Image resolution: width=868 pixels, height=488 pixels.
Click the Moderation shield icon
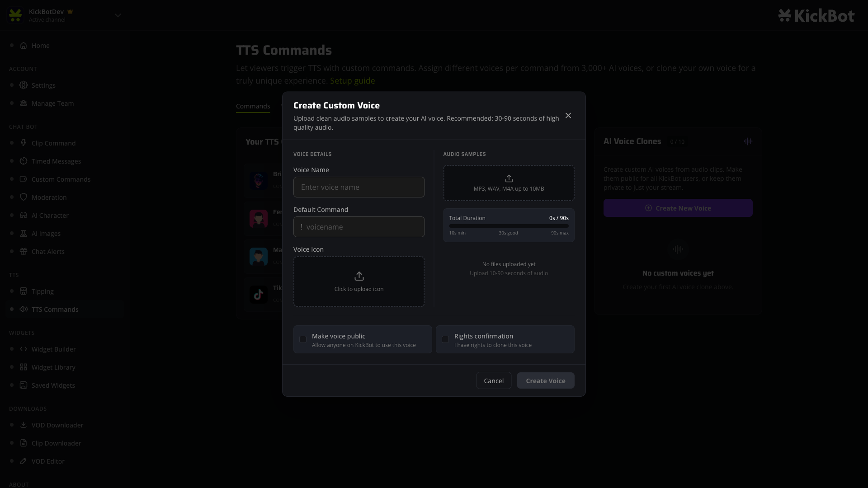24,197
